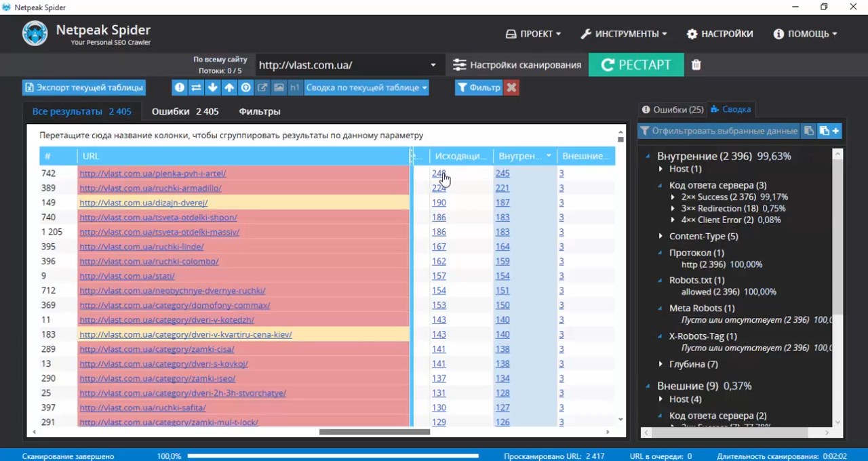Open the Ошибки (25) side panel tab
Viewport: 868px width, 461px height.
(673, 109)
